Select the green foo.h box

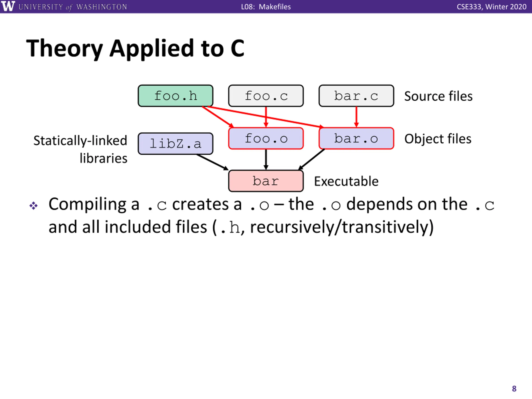click(175, 96)
